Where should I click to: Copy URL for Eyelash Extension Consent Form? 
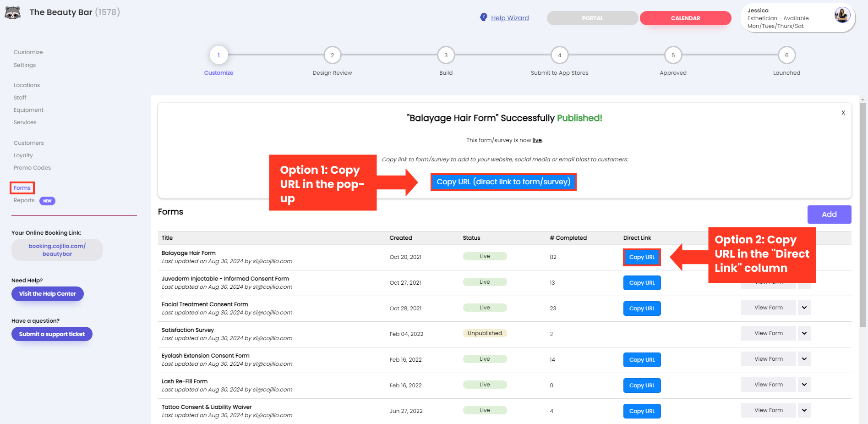tap(642, 360)
